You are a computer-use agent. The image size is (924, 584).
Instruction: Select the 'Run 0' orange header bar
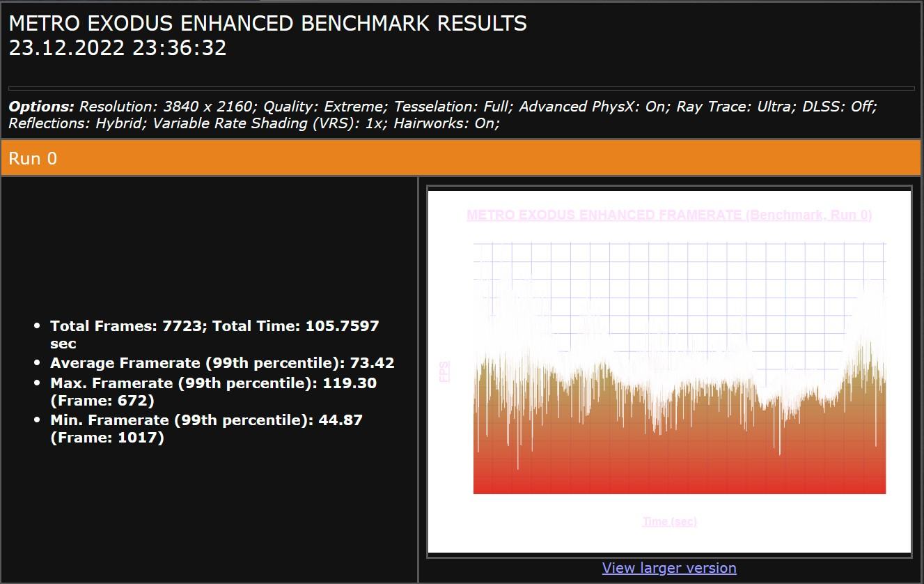(462, 158)
